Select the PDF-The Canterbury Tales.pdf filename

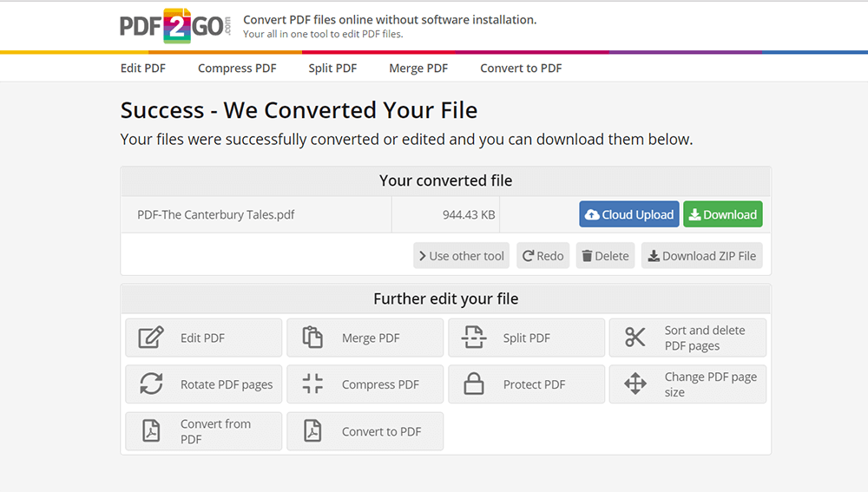(215, 214)
